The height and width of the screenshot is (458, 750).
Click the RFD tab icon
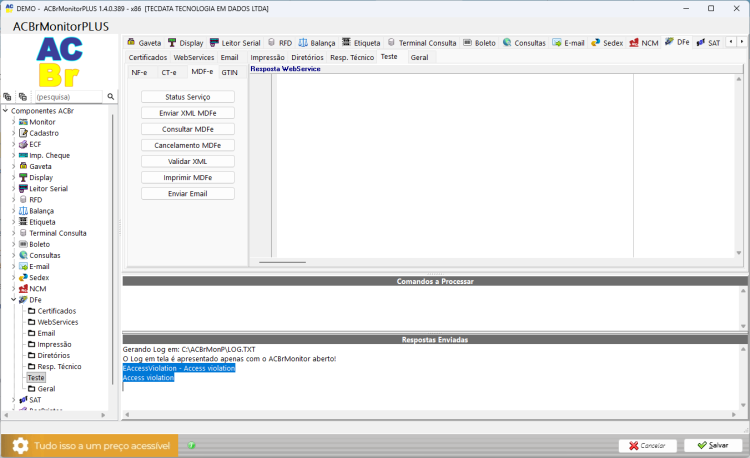pyautogui.click(x=271, y=42)
